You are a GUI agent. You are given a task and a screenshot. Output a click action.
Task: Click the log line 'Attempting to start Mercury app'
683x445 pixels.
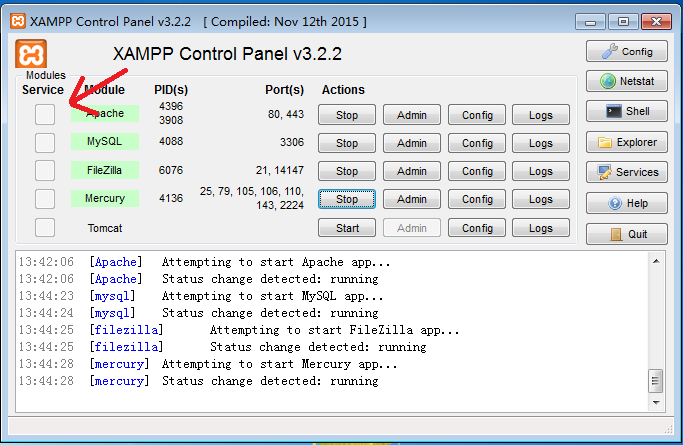(279, 364)
